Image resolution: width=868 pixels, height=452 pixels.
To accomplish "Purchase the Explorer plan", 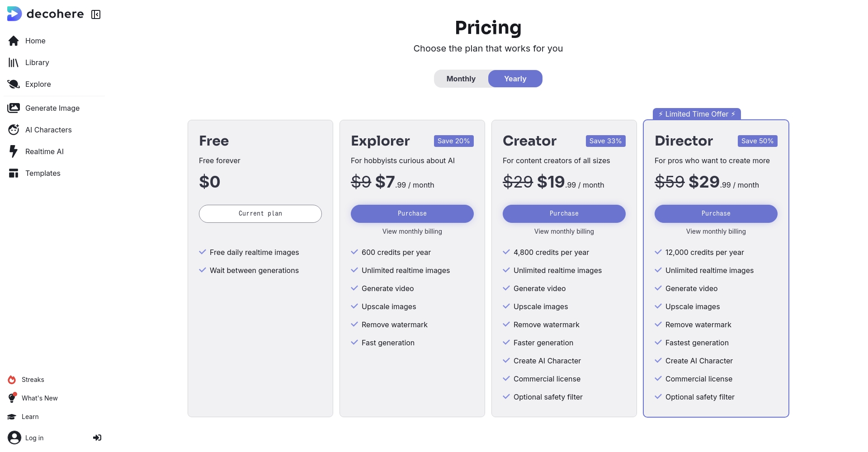I will (x=412, y=213).
